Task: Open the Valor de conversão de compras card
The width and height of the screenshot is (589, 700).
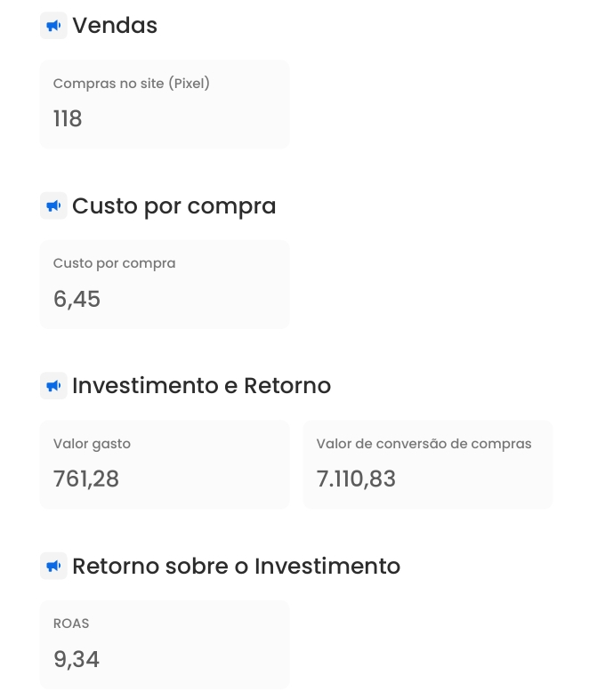Action: coord(428,464)
